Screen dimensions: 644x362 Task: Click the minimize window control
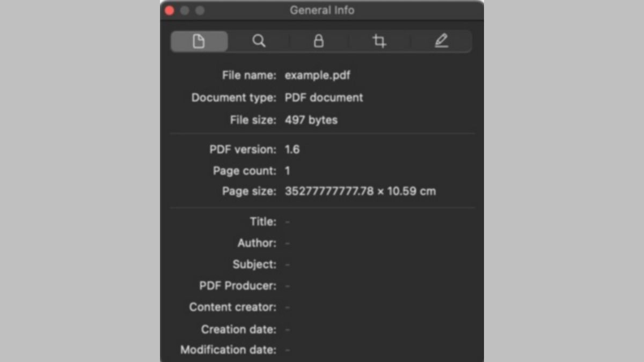(185, 10)
